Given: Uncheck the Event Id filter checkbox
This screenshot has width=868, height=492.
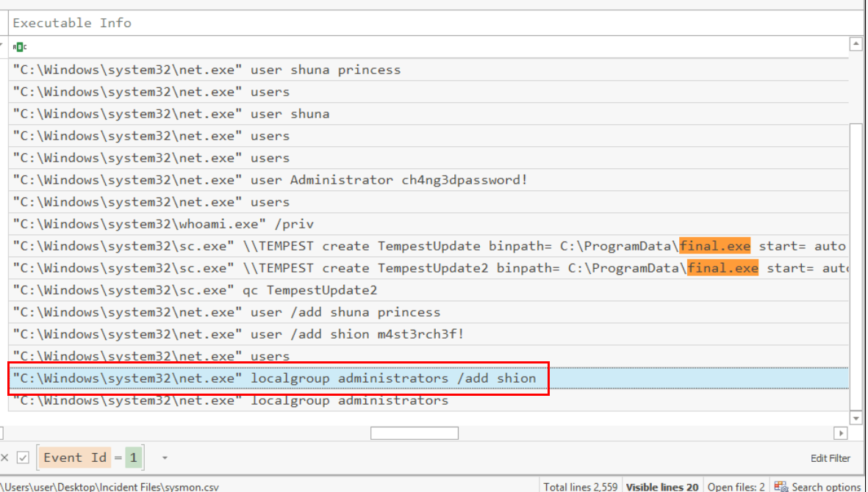Looking at the screenshot, I should (x=23, y=457).
